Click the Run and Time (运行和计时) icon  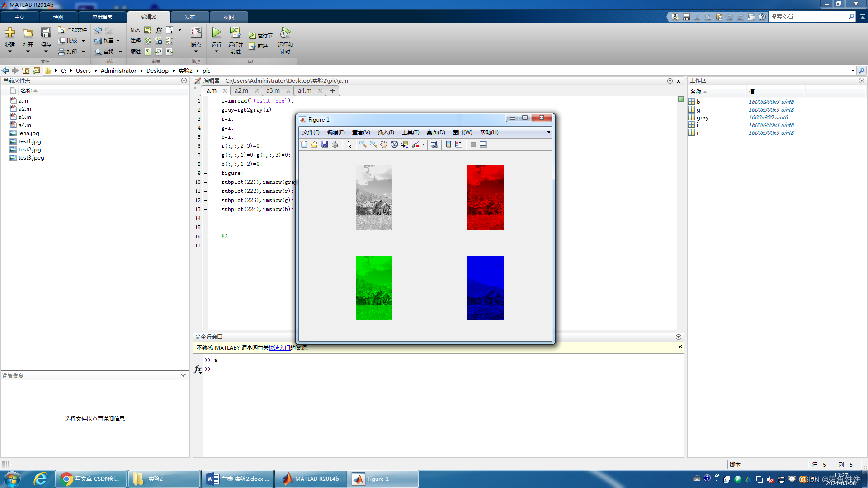(x=285, y=33)
